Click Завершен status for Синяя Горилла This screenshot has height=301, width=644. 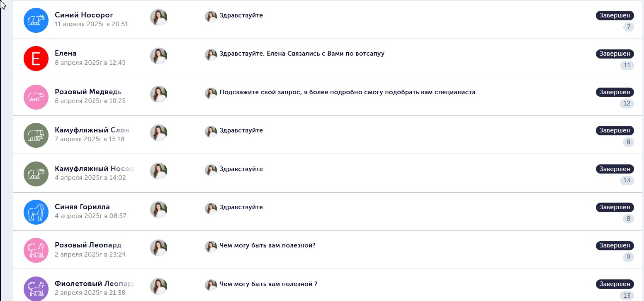coord(615,207)
